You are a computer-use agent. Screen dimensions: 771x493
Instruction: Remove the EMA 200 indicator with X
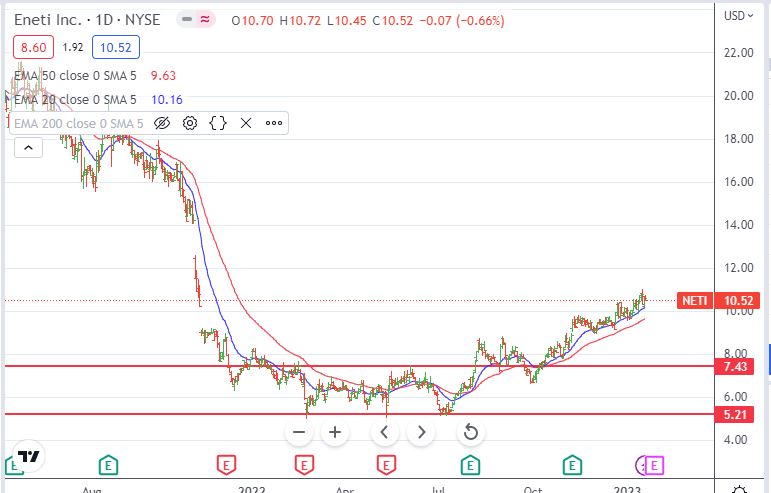[246, 123]
